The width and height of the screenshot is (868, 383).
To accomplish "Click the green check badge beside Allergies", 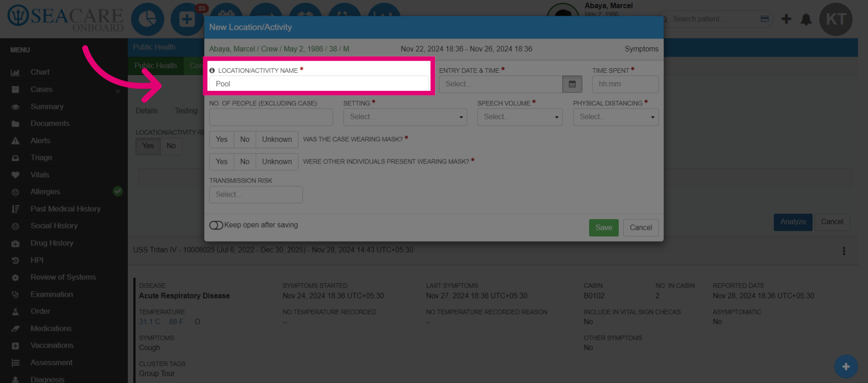I will 118,191.
